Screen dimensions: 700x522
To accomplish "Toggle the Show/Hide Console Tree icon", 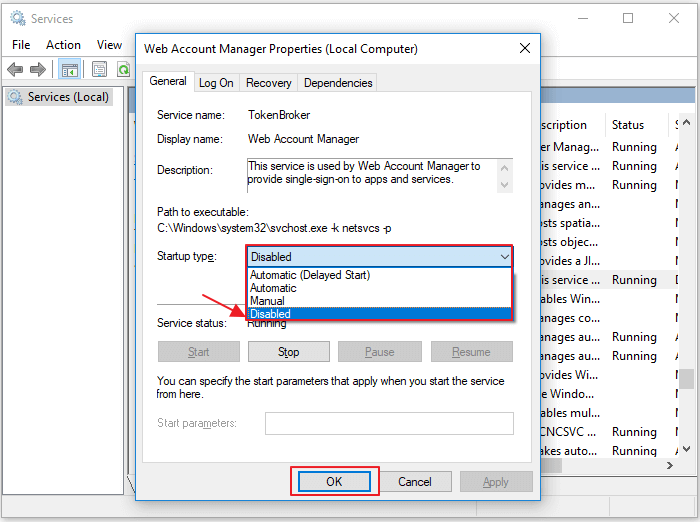I will pyautogui.click(x=69, y=69).
